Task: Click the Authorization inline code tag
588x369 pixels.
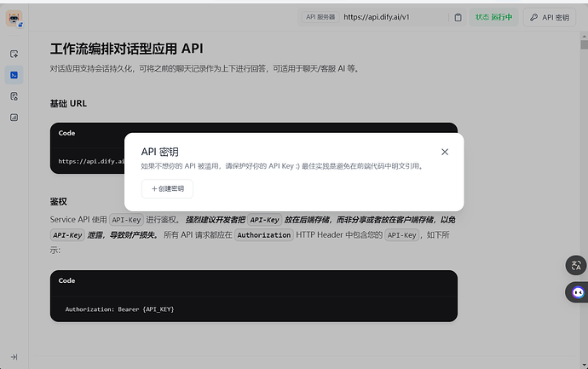Action: pyautogui.click(x=264, y=235)
